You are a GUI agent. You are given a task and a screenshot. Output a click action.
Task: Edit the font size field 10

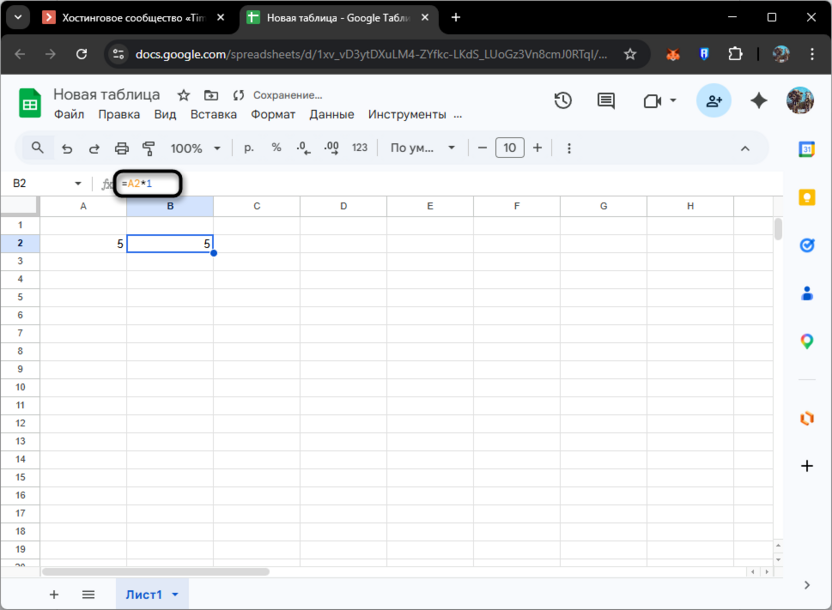(509, 148)
